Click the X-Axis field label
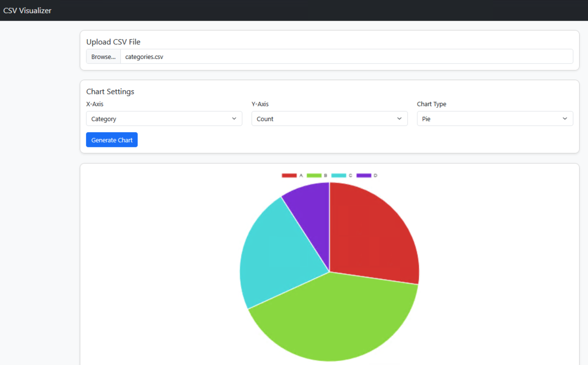The width and height of the screenshot is (588, 365). (x=95, y=104)
